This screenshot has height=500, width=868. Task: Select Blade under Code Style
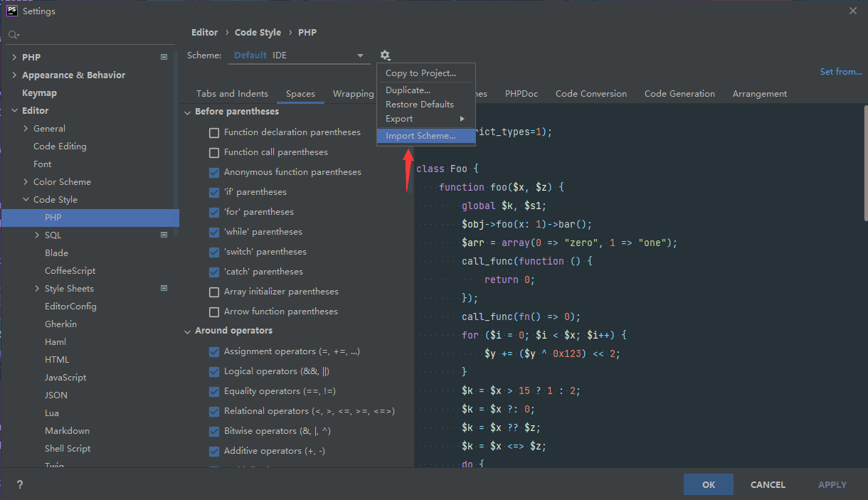(56, 253)
